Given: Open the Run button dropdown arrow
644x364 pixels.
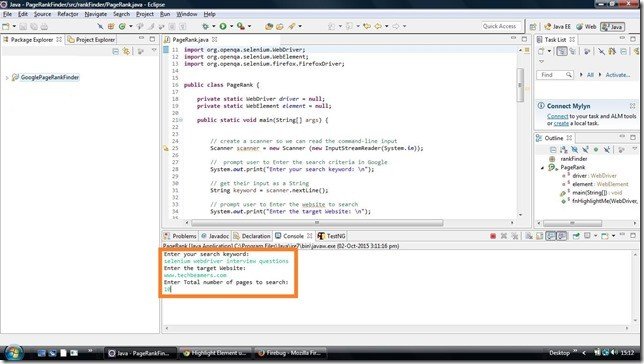Looking at the screenshot, I should tap(231, 26).
